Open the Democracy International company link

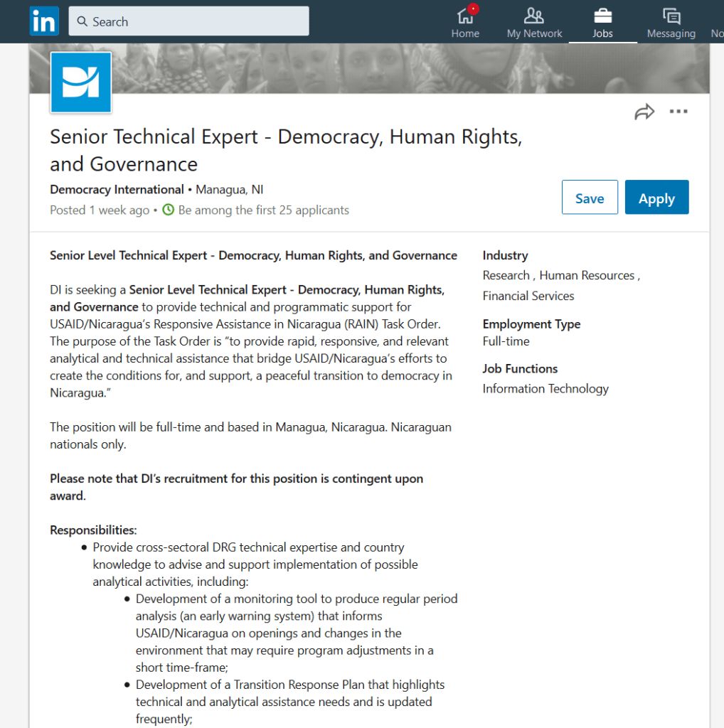[117, 189]
